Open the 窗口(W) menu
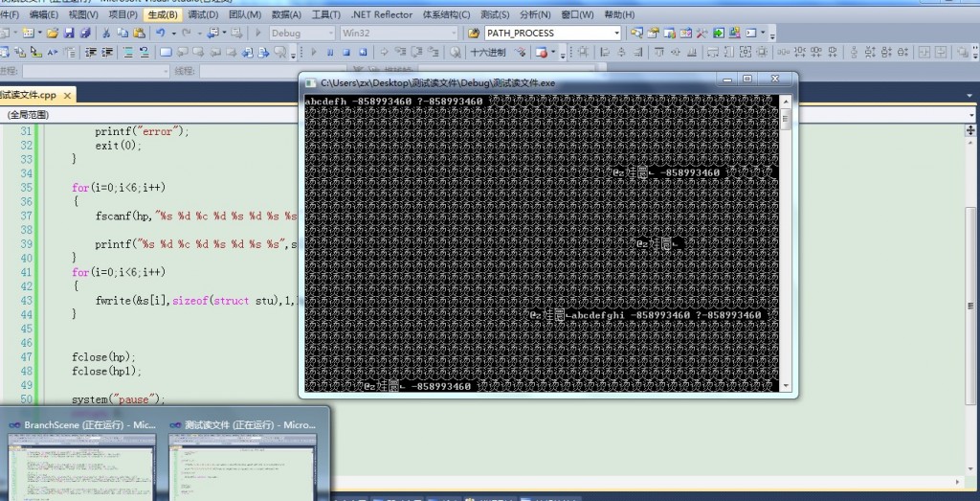The image size is (980, 501). pyautogui.click(x=577, y=13)
